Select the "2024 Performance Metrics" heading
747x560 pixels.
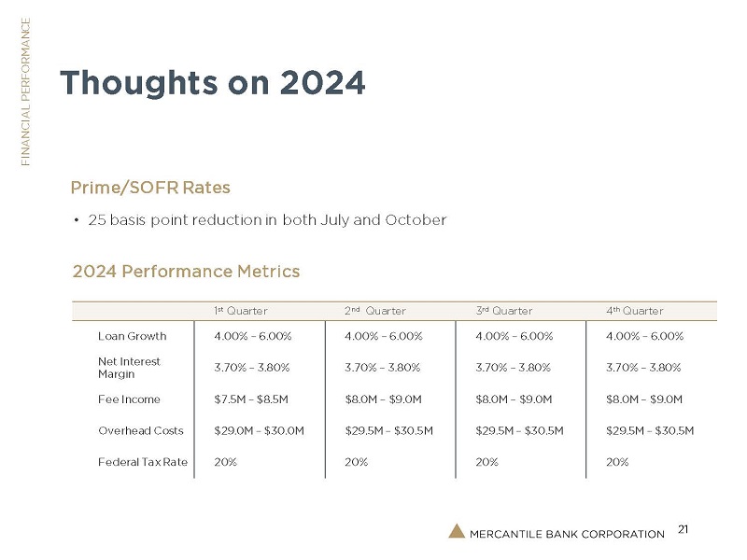186,272
